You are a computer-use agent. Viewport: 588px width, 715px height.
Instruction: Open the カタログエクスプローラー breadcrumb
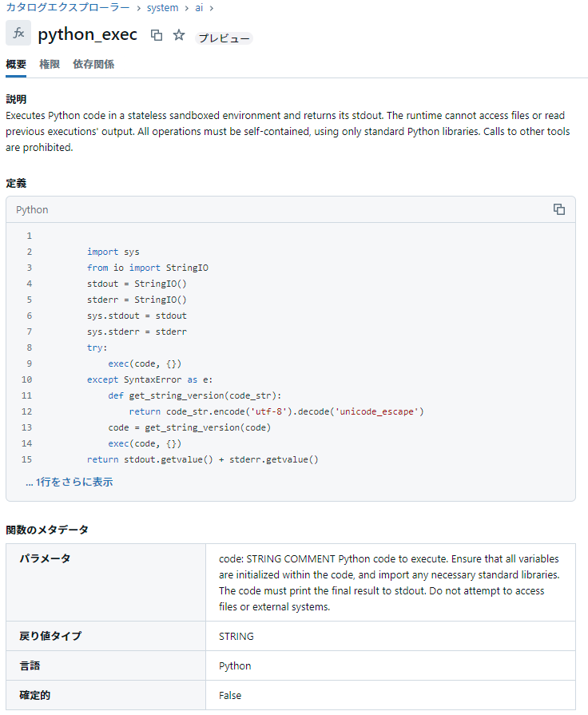click(x=68, y=8)
